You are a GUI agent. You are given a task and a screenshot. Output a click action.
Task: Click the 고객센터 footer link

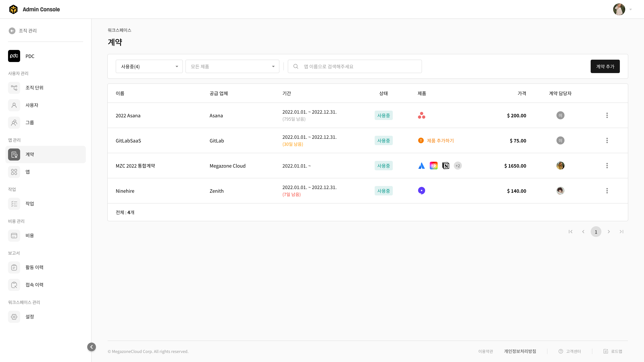tap(570, 351)
